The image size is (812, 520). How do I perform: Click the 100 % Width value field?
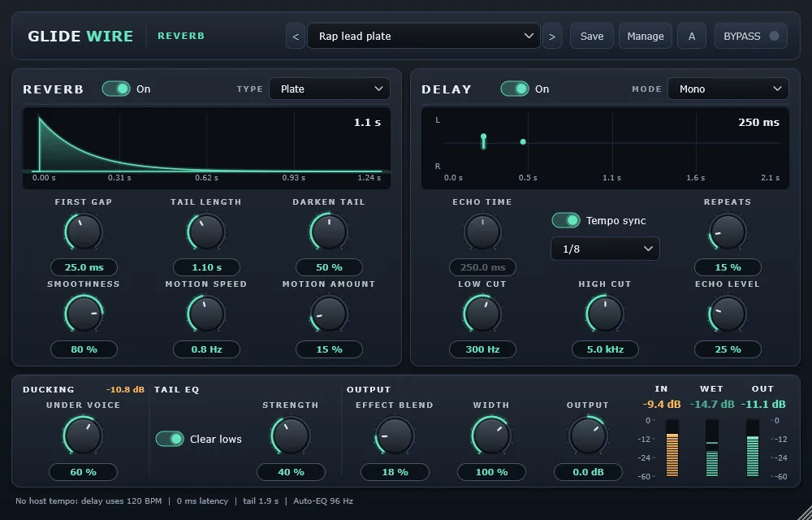click(491, 472)
